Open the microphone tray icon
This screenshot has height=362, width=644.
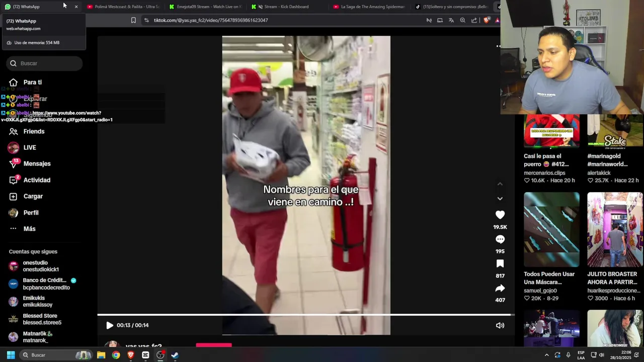click(568, 355)
